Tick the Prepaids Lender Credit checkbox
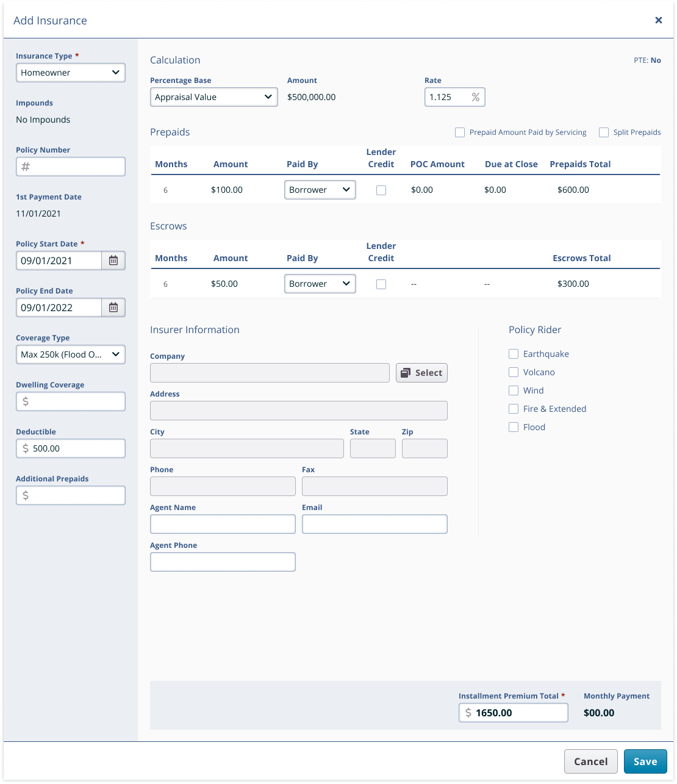The height and width of the screenshot is (784, 677). 381,190
